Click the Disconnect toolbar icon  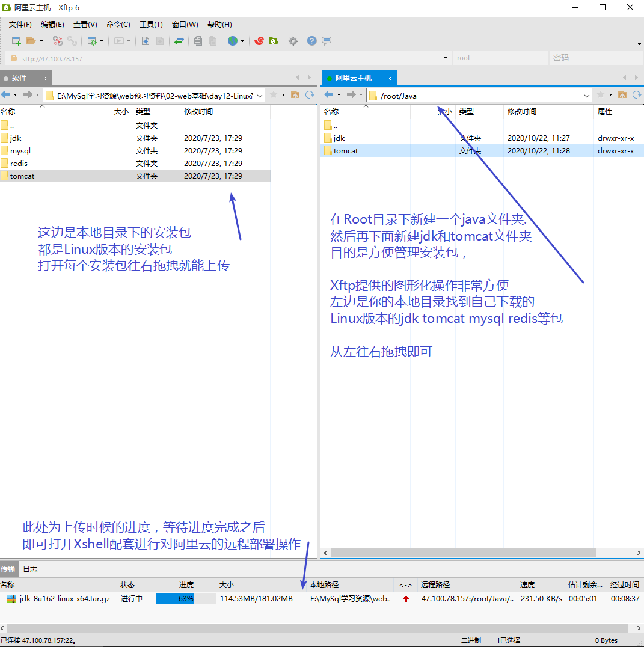coord(58,41)
